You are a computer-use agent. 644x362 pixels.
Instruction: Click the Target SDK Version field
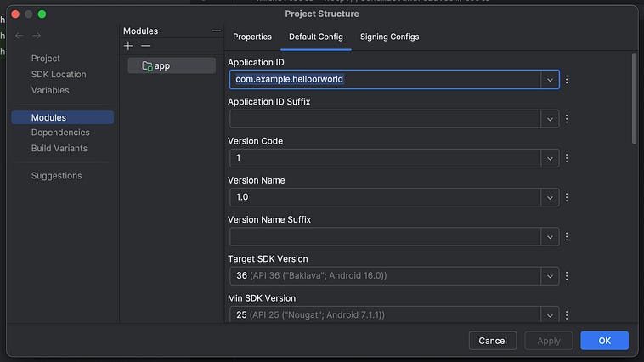(385, 276)
